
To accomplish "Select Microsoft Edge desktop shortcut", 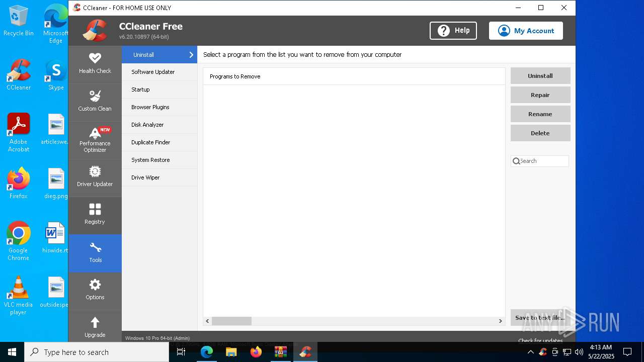I will click(x=56, y=23).
